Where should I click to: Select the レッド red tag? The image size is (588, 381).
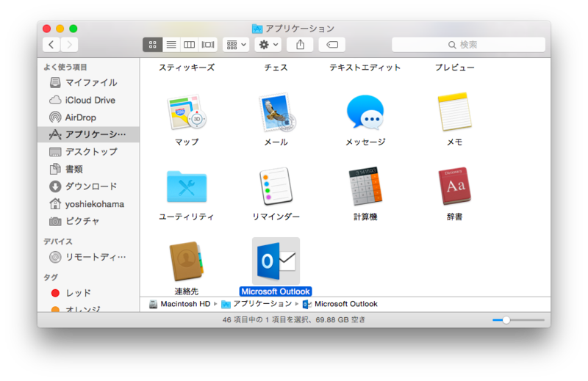(88, 293)
